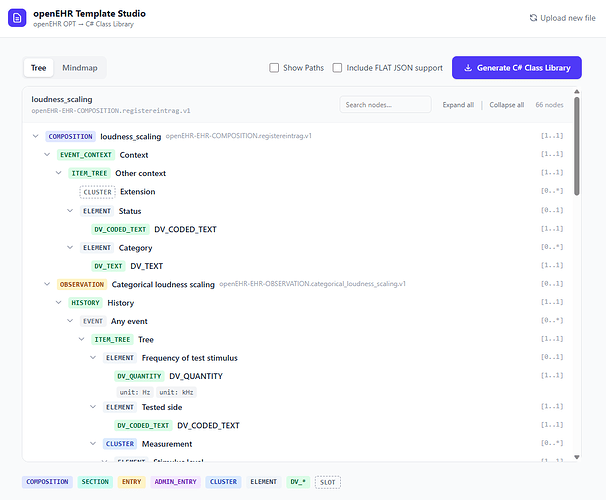The width and height of the screenshot is (606, 500).
Task: Click the refresh icon beside Upload new file
Action: click(533, 18)
